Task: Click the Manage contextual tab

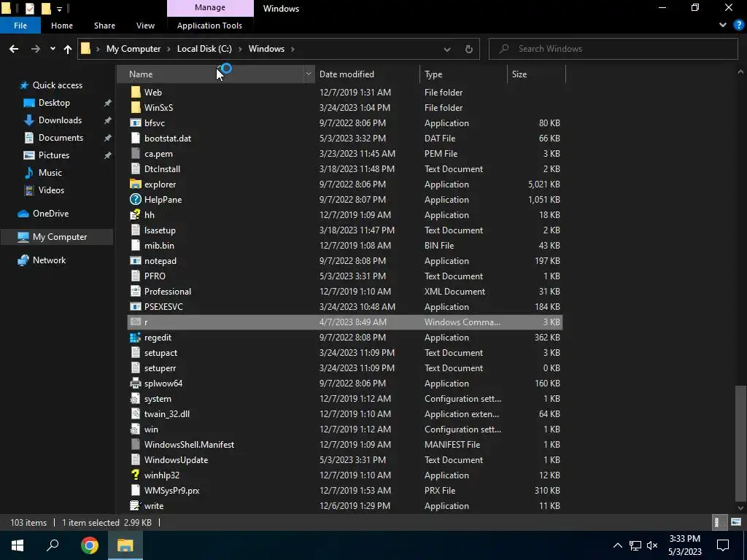Action: (210, 7)
